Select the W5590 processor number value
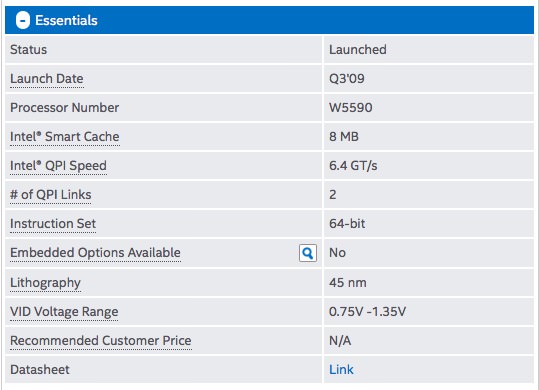The height and width of the screenshot is (390, 539). coord(351,108)
